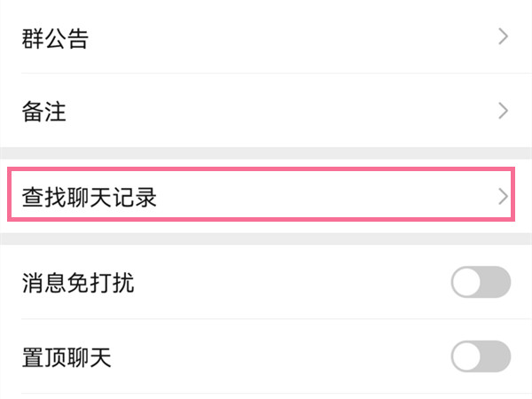Viewport: 532px width, 399px height.
Task: Tap the 消息免打扰 label text
Action: (x=78, y=284)
